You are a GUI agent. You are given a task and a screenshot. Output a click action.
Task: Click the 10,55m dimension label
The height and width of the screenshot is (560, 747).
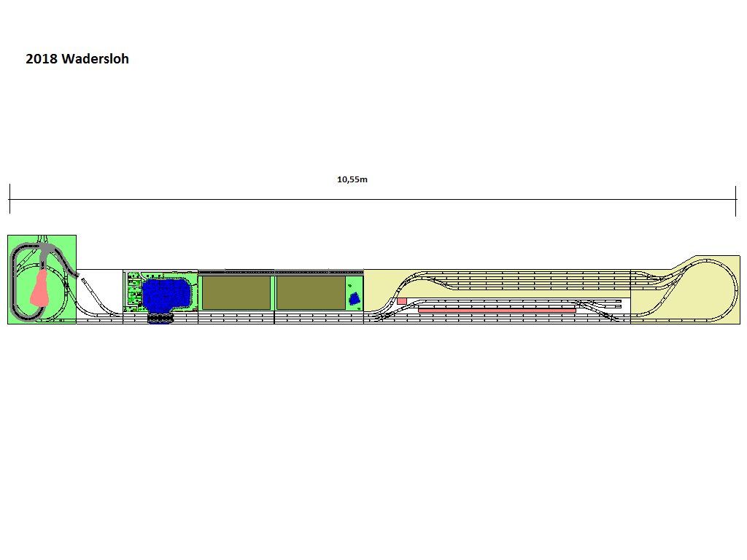[352, 179]
